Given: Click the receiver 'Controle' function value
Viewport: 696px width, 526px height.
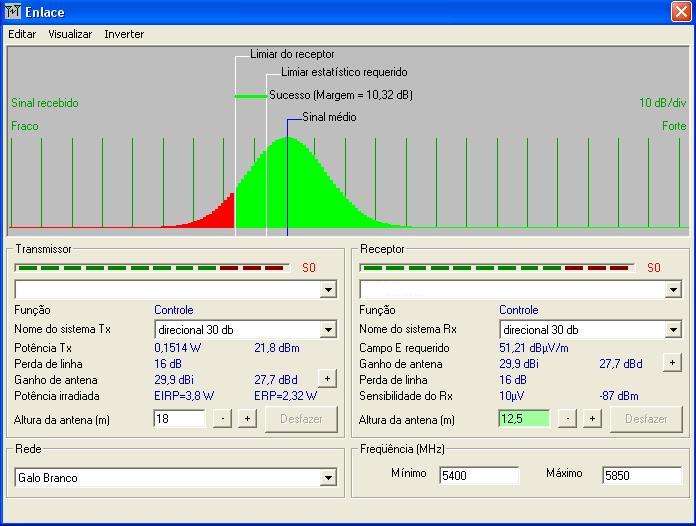Looking at the screenshot, I should (x=518, y=310).
